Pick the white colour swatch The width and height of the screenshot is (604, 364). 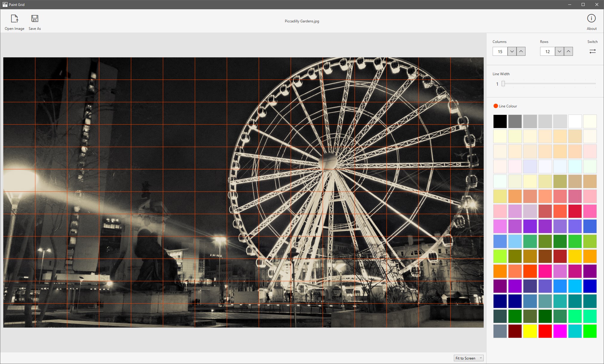pos(575,121)
